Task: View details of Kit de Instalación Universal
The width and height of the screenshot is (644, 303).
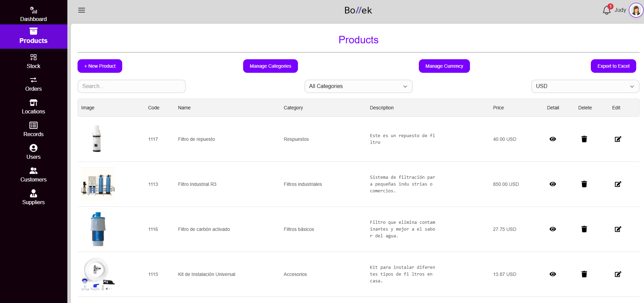Action: pos(553,274)
